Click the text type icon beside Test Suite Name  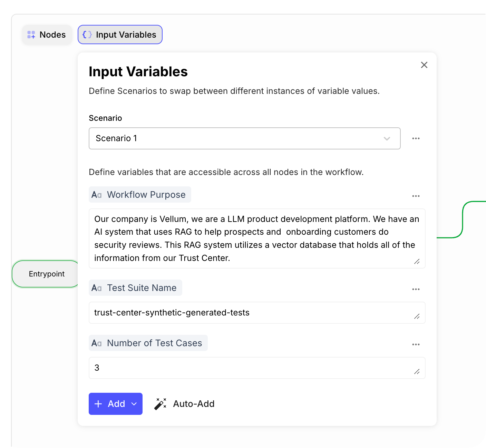point(97,288)
